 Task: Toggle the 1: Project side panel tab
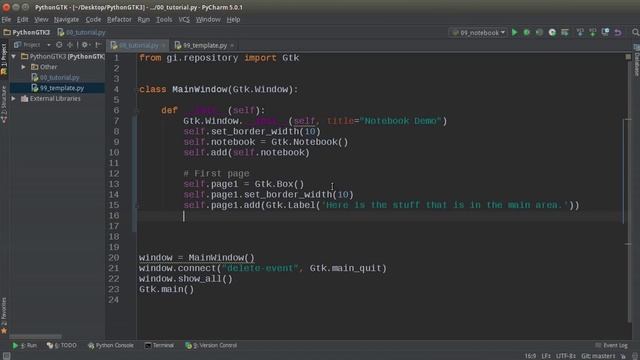pyautogui.click(x=4, y=60)
